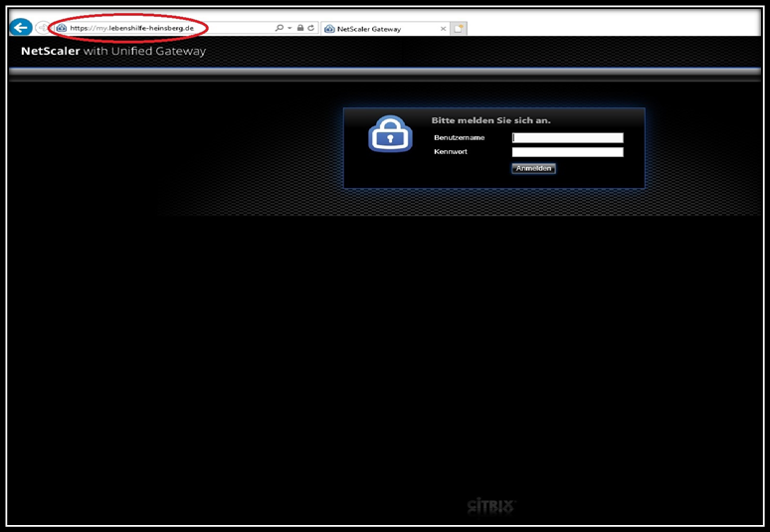The image size is (770, 532).
Task: Refresh the page with the reload icon
Action: coord(310,28)
